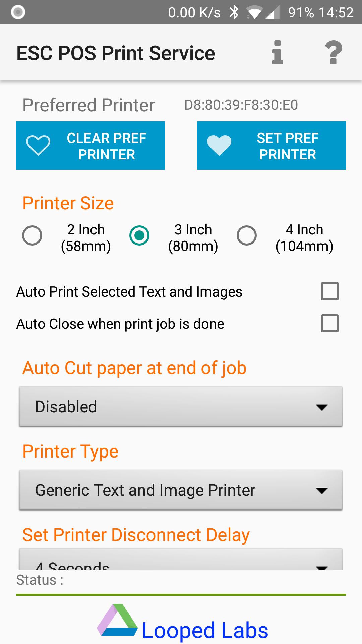
Task: Tap the printer address D8:80:39:F8:30:E0
Action: pyautogui.click(x=241, y=105)
